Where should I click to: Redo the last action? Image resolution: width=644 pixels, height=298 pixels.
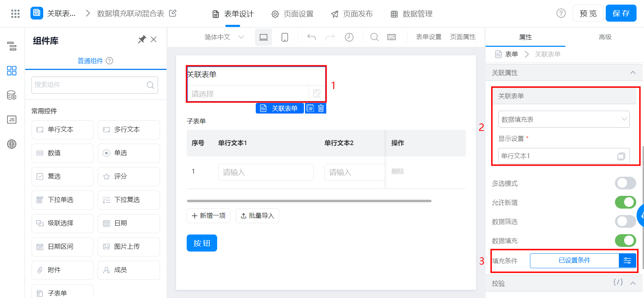(330, 37)
